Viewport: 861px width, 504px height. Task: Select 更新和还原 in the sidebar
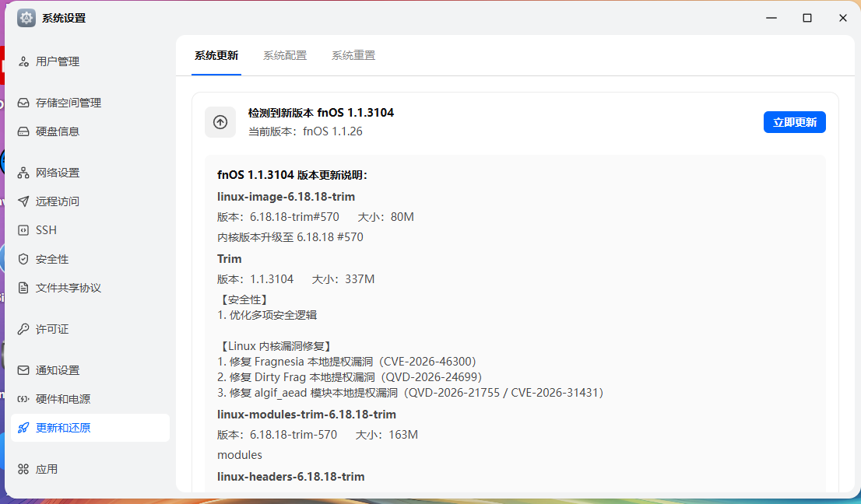(90, 428)
